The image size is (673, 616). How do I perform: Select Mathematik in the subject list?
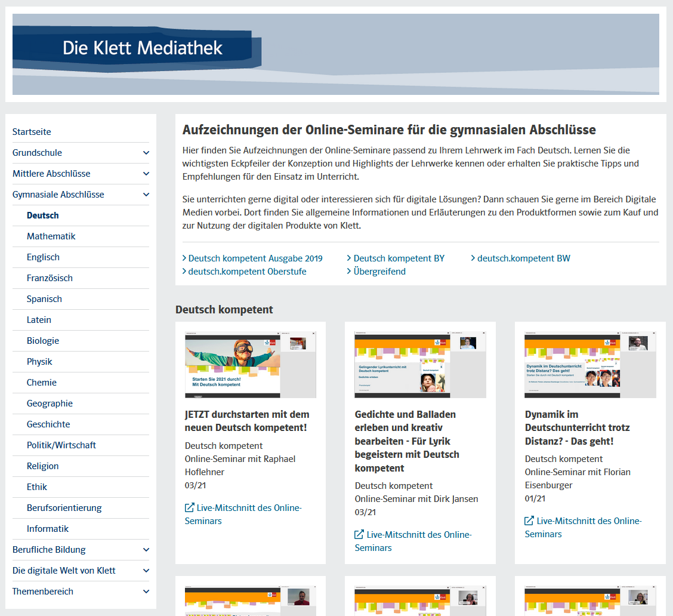coord(51,236)
